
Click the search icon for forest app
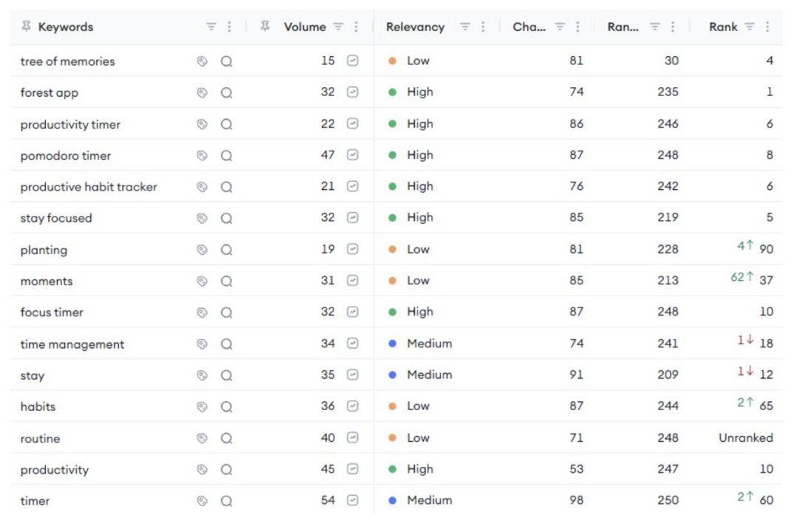tap(227, 93)
